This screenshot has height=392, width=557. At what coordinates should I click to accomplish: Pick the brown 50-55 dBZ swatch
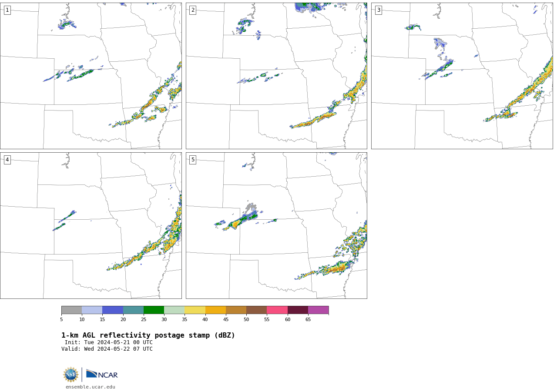pyautogui.click(x=256, y=310)
